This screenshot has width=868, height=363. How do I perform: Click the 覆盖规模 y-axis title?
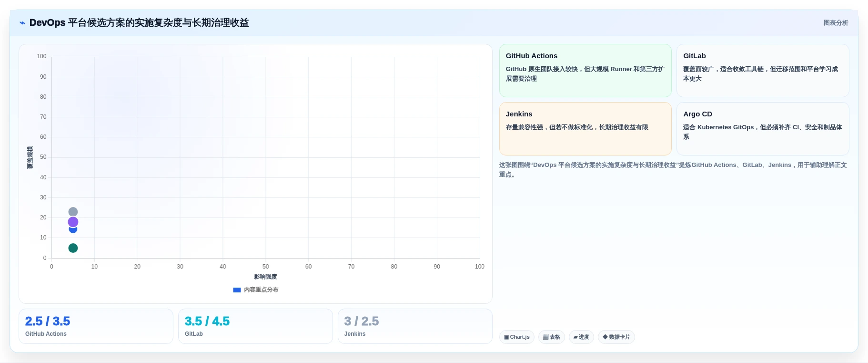tap(30, 157)
